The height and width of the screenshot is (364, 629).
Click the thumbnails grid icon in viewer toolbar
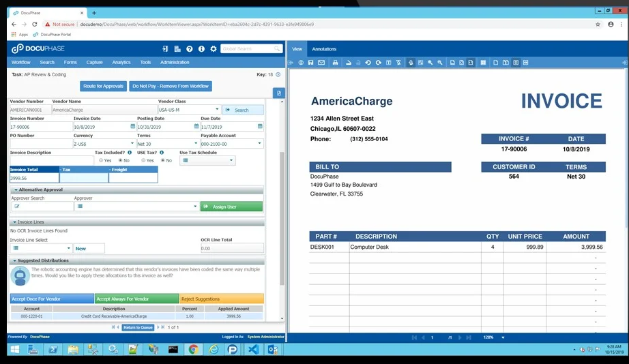[x=484, y=63]
